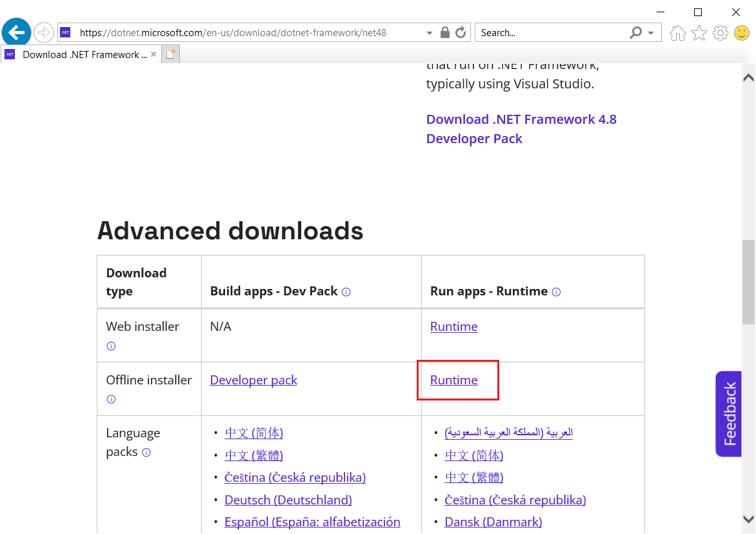Open a new tab with the blank tab button
This screenshot has height=534, width=756.
pos(171,54)
